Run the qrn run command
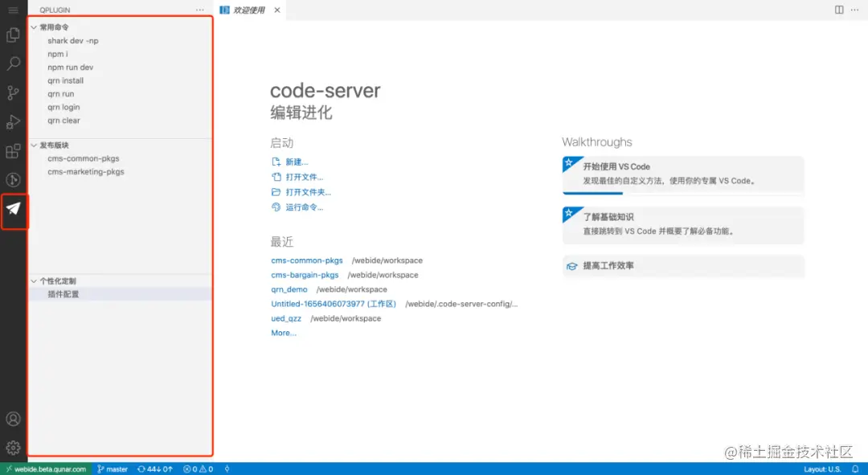The width and height of the screenshot is (868, 475). pos(61,93)
